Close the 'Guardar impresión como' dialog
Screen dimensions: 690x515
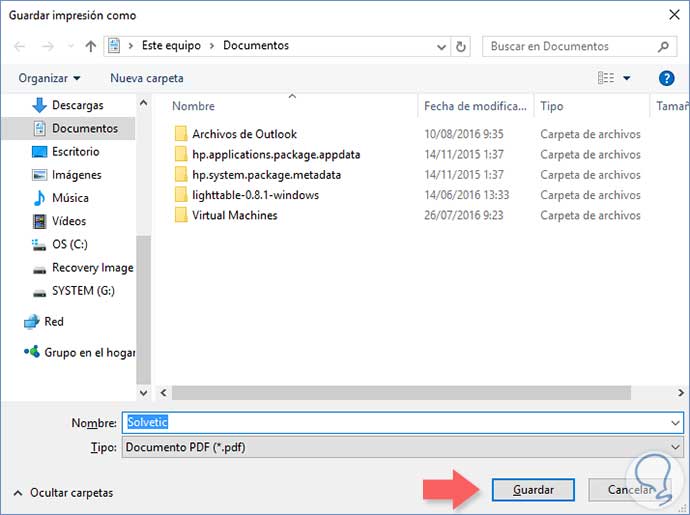(x=674, y=15)
